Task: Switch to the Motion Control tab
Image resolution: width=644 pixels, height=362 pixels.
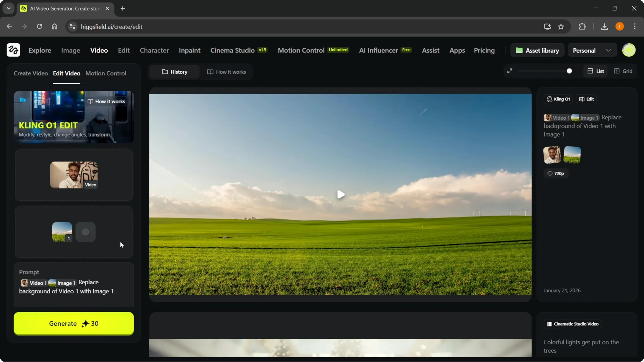Action: coord(106,73)
